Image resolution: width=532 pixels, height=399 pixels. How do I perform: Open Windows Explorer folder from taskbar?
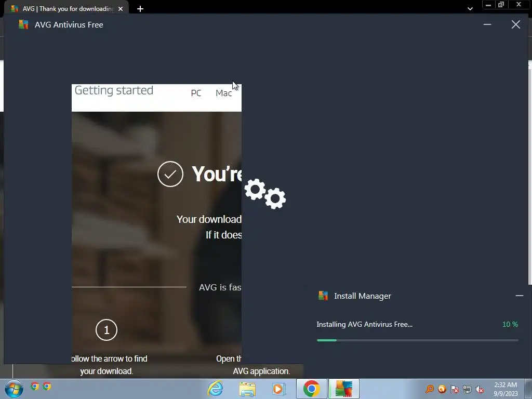click(247, 389)
